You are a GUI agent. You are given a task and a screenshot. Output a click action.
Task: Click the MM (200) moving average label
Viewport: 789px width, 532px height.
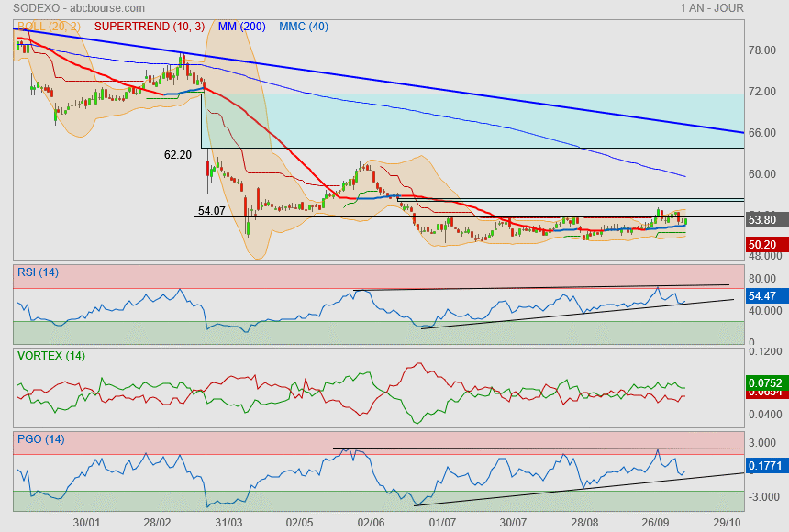point(240,27)
